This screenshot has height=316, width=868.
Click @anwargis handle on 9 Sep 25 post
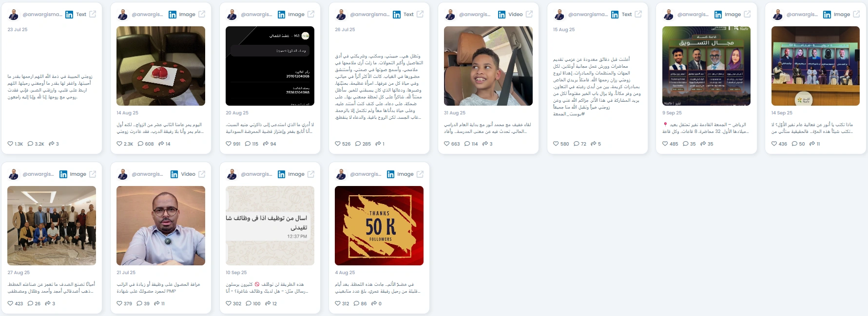693,15
